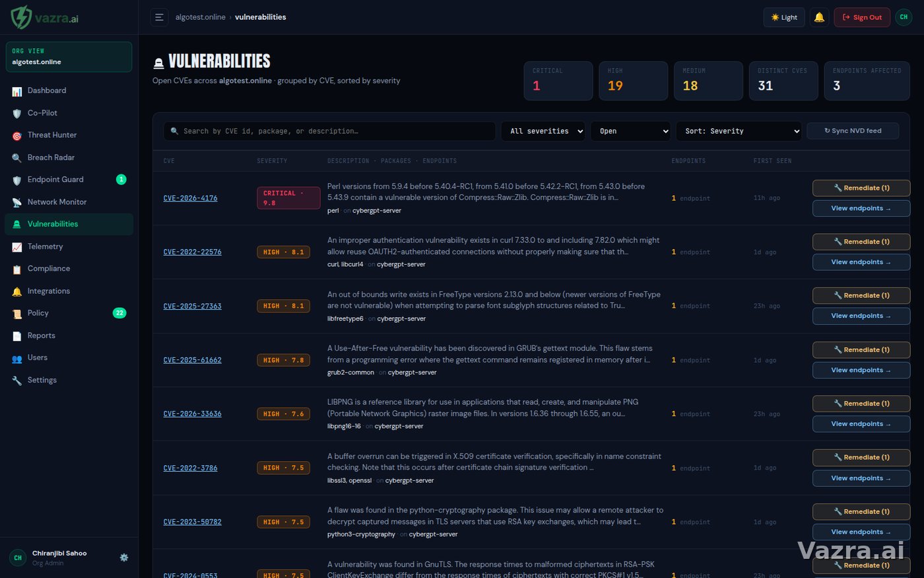Image resolution: width=924 pixels, height=578 pixels.
Task: Open the Sort: Severity dropdown
Action: [739, 131]
